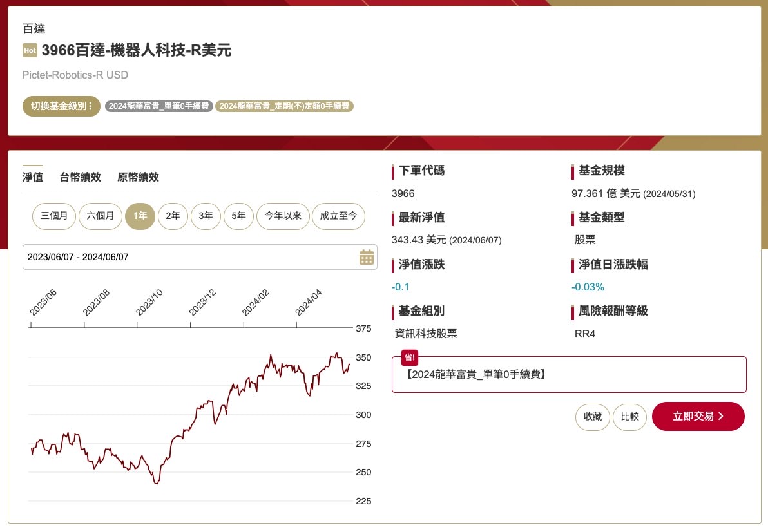Click the 2024/04 axis label
Screen dimensions: 768x532
pyautogui.click(x=308, y=303)
